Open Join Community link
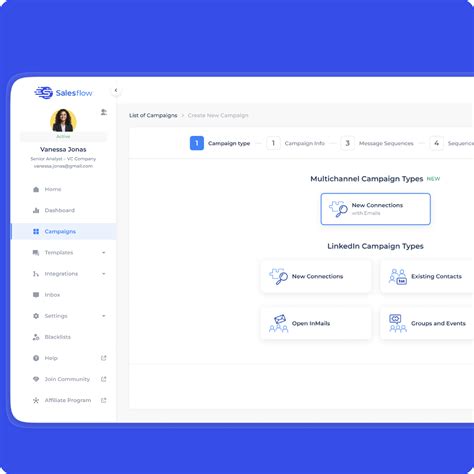Viewport: 474px width, 474px height. [67, 379]
